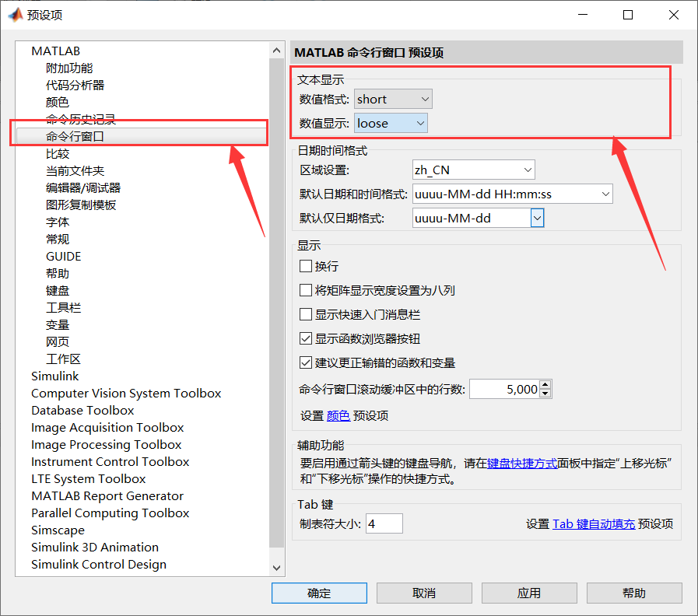This screenshot has width=698, height=616.
Task: Enable the 换行 checkbox
Action: 305,266
